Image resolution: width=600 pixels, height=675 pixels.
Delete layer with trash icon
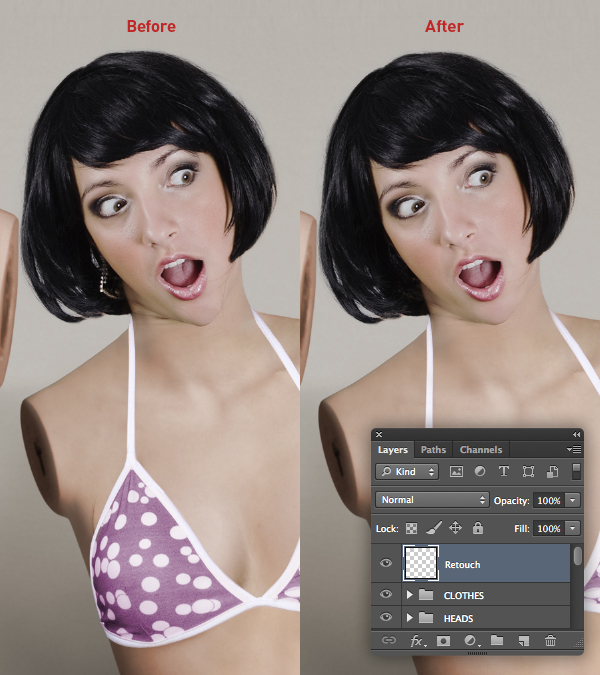pos(550,641)
